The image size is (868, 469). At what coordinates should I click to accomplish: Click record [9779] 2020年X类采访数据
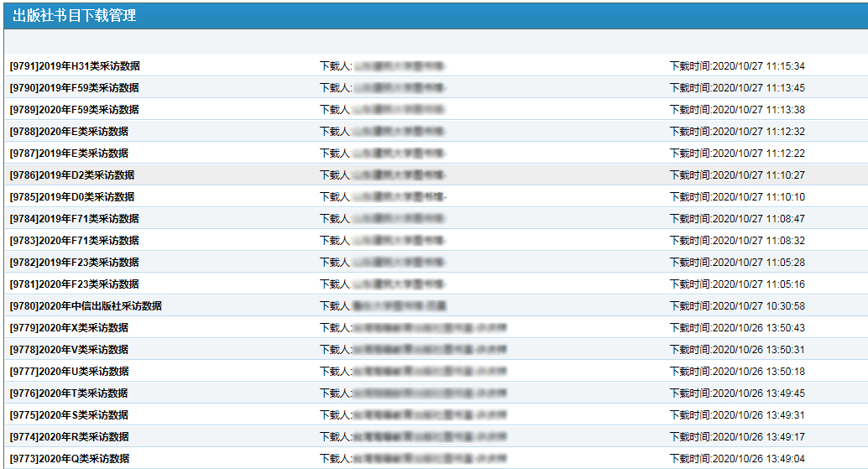[x=69, y=328]
